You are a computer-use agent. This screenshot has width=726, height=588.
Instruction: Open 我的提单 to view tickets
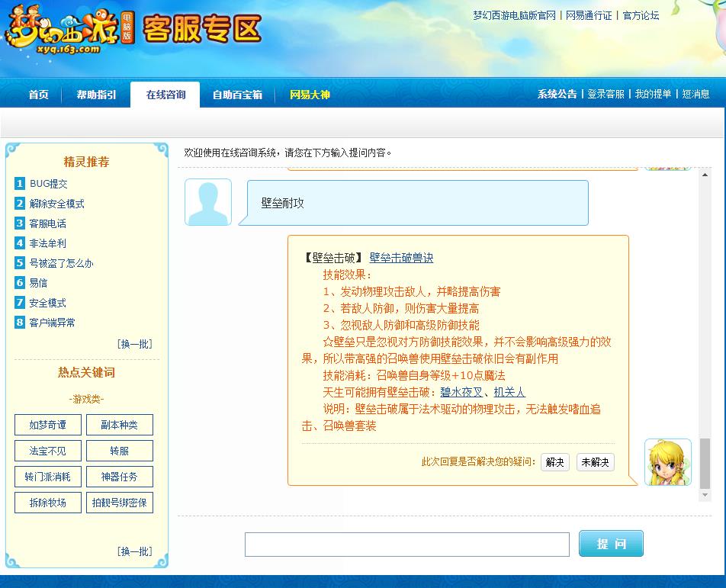[654, 94]
